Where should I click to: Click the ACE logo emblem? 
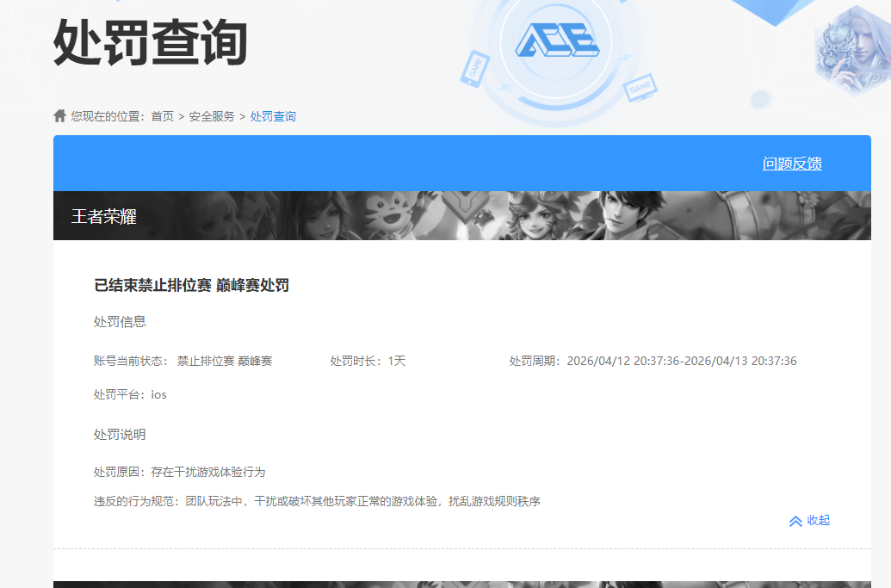click(560, 40)
